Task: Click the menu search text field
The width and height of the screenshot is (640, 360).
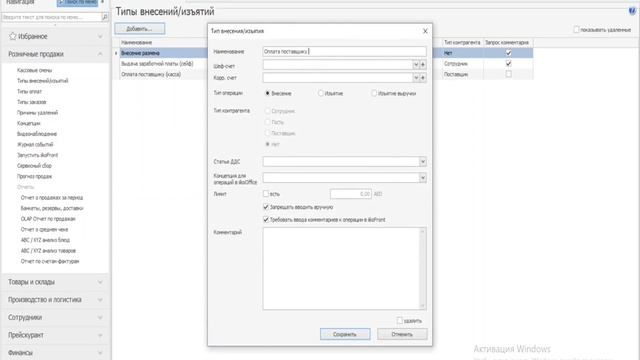Action: [52, 17]
